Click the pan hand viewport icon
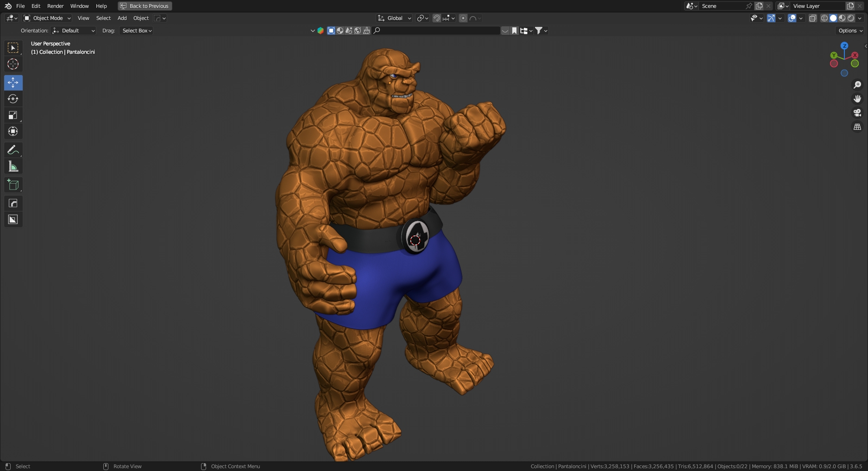This screenshot has height=471, width=868. 857,99
